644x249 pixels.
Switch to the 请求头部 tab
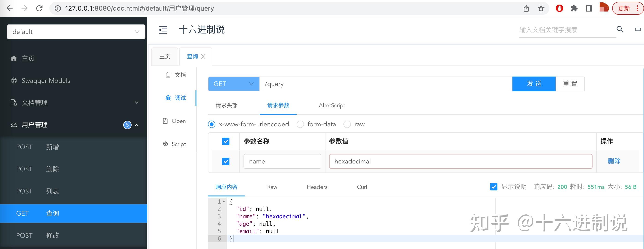point(226,105)
